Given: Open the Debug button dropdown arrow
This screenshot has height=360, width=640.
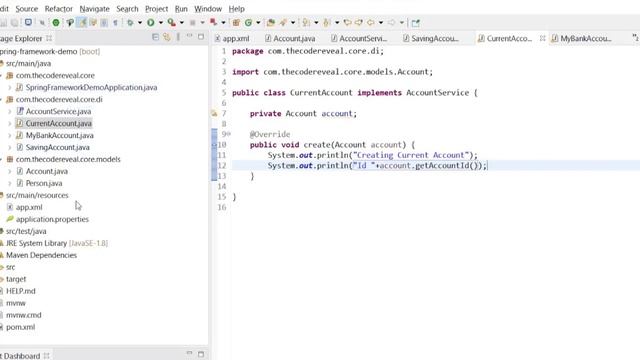Looking at the screenshot, I should pos(140,23).
